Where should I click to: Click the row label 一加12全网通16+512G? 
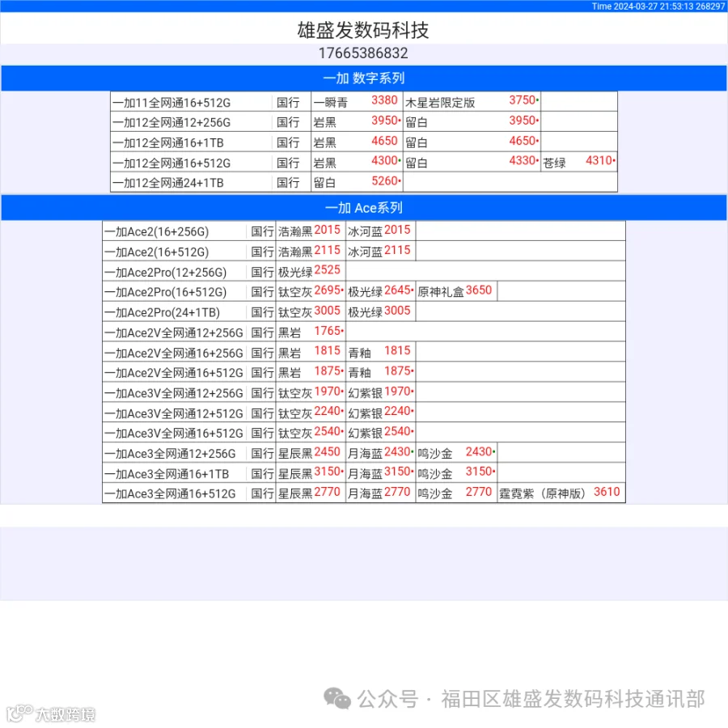point(171,163)
